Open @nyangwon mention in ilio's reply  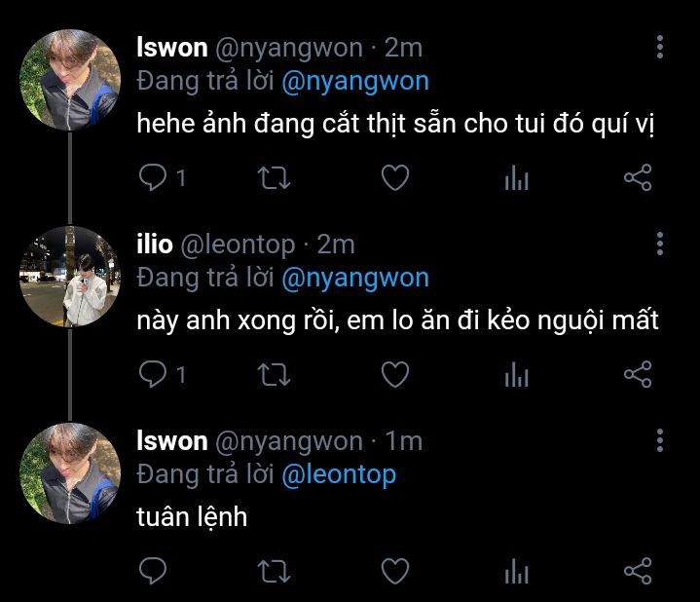coord(354,279)
